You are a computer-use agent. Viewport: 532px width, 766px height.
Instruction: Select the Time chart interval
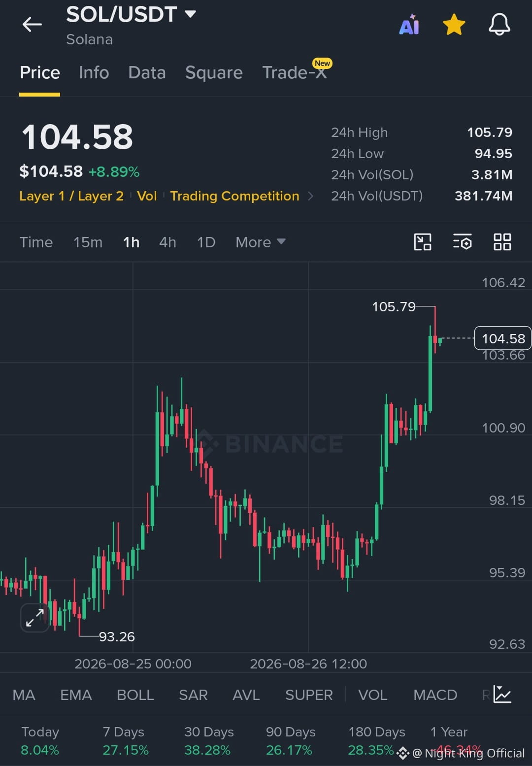(36, 242)
